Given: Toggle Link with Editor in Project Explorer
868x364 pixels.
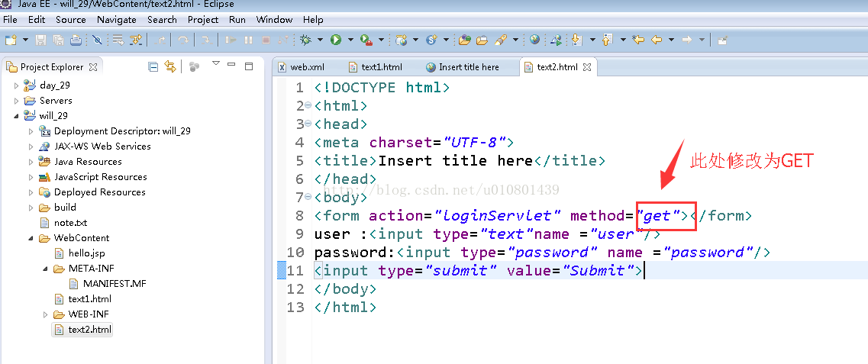Looking at the screenshot, I should (170, 67).
